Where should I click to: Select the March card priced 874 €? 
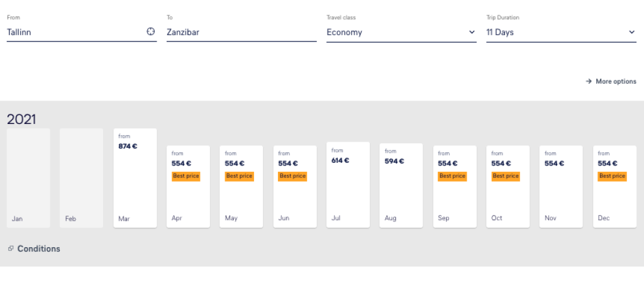coord(135,177)
